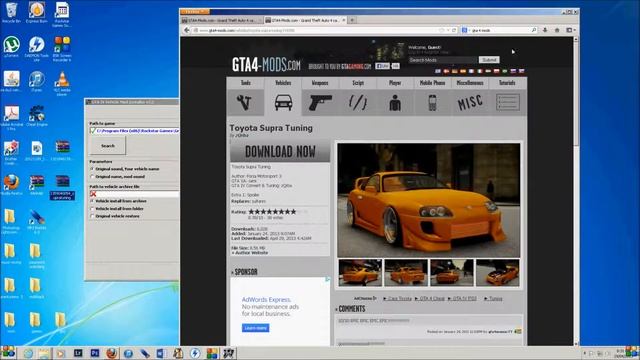Open the Weapons menu tab

(320, 83)
